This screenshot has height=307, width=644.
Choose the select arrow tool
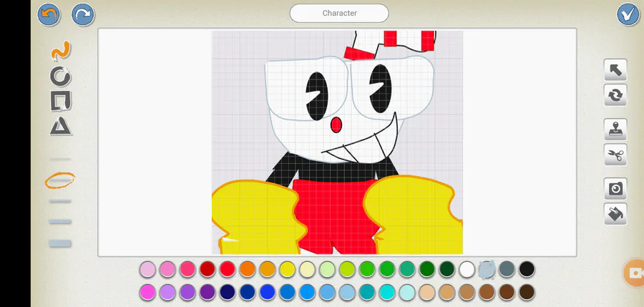click(x=615, y=70)
